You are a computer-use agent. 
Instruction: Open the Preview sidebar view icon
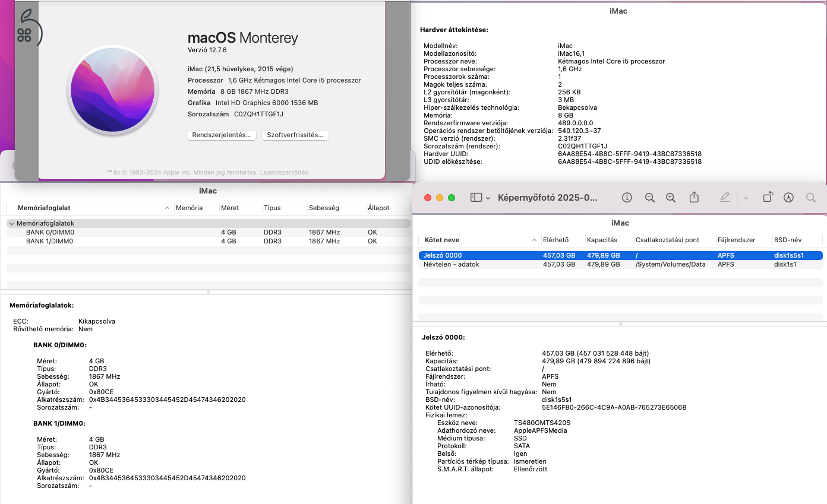coord(476,198)
